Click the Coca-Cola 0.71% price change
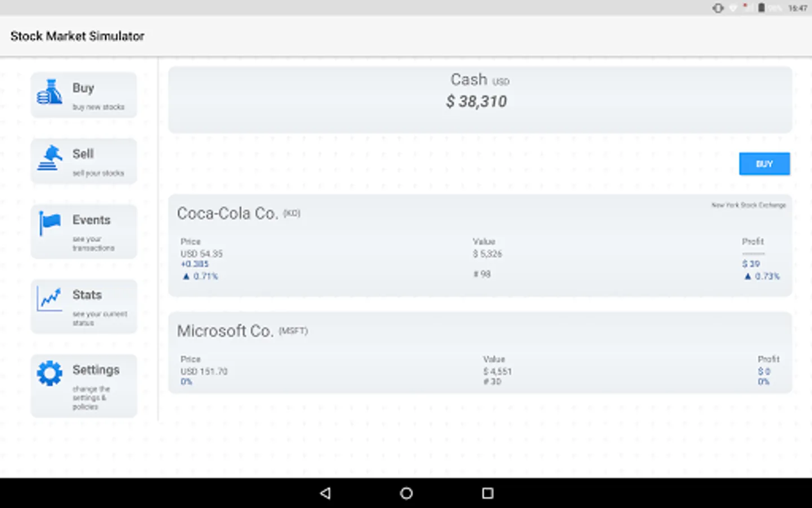 pos(200,277)
